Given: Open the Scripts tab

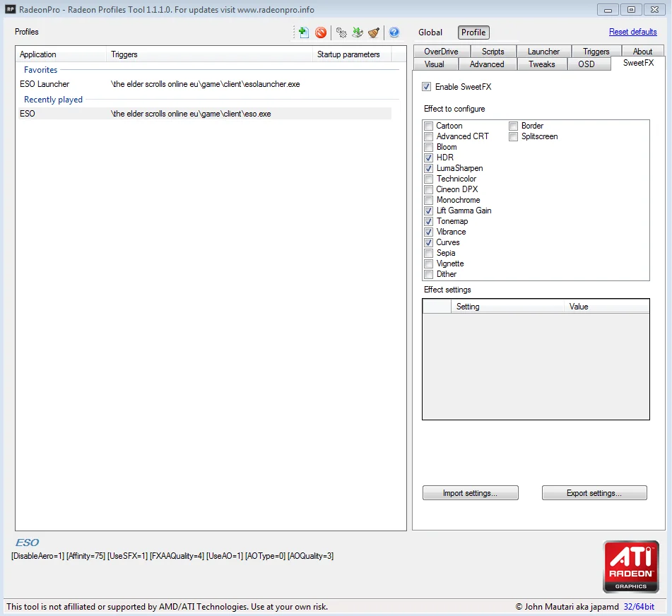Looking at the screenshot, I should (x=493, y=52).
